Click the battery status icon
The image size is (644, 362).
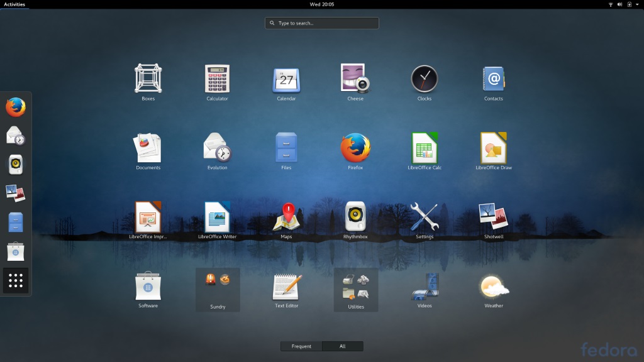coord(629,4)
